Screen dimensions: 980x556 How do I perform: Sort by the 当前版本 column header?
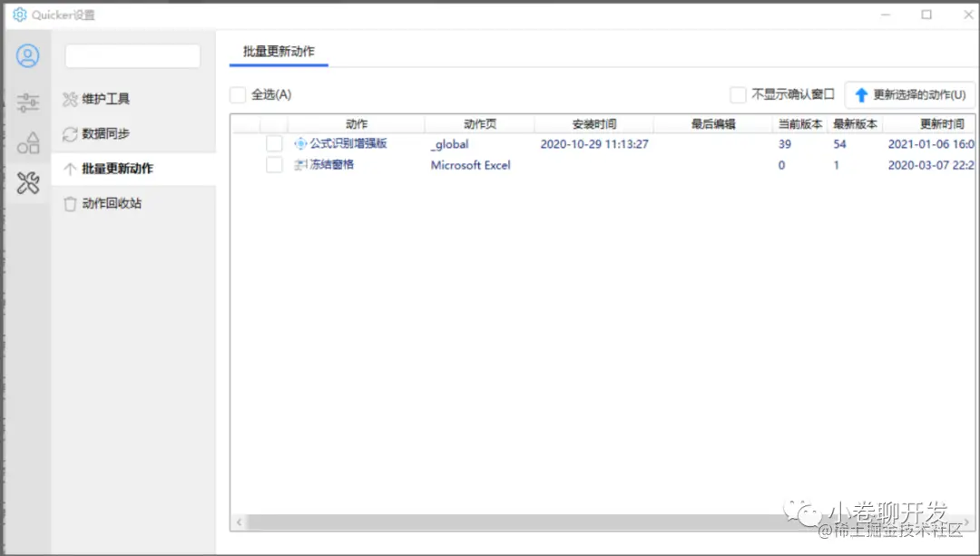click(x=800, y=123)
